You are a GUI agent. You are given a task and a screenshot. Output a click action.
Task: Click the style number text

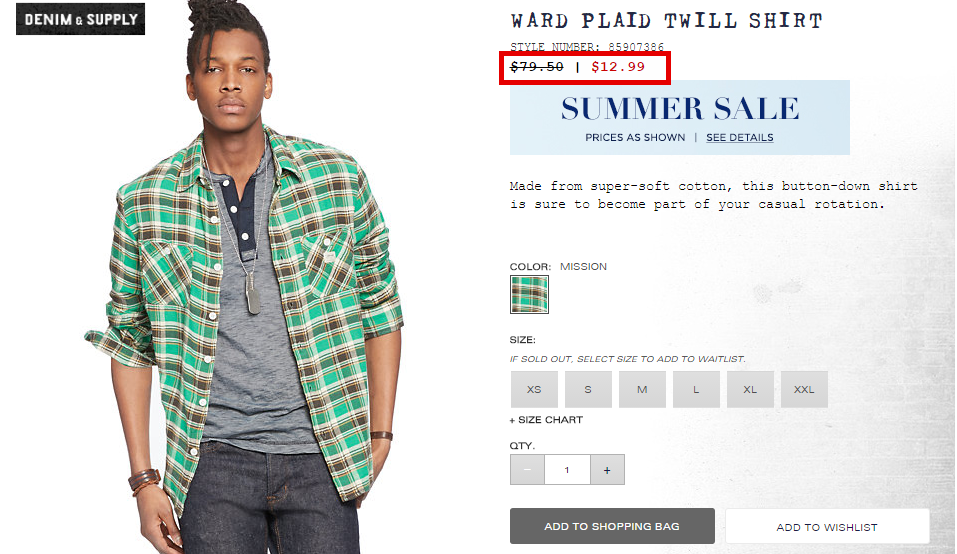point(587,46)
